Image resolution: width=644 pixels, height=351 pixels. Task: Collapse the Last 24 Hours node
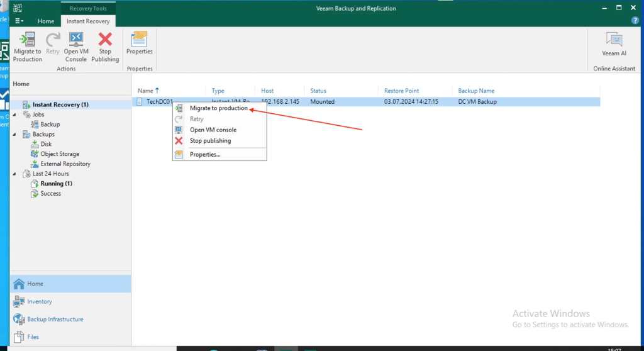(x=14, y=174)
